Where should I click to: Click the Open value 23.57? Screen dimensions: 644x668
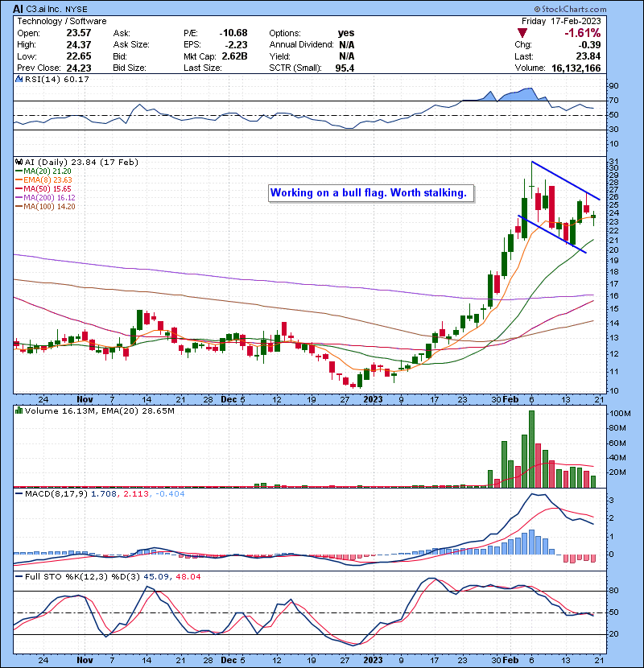click(79, 33)
